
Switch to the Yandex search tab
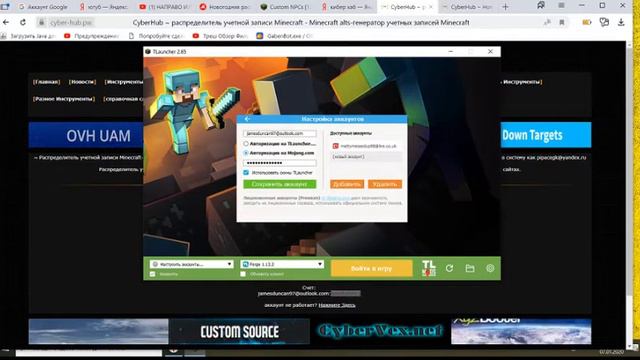pyautogui.click(x=103, y=7)
